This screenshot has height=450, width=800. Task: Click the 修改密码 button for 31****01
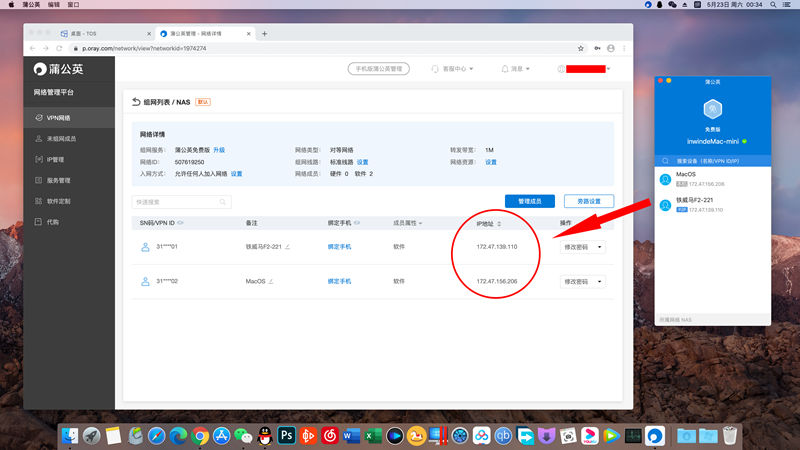coord(577,247)
